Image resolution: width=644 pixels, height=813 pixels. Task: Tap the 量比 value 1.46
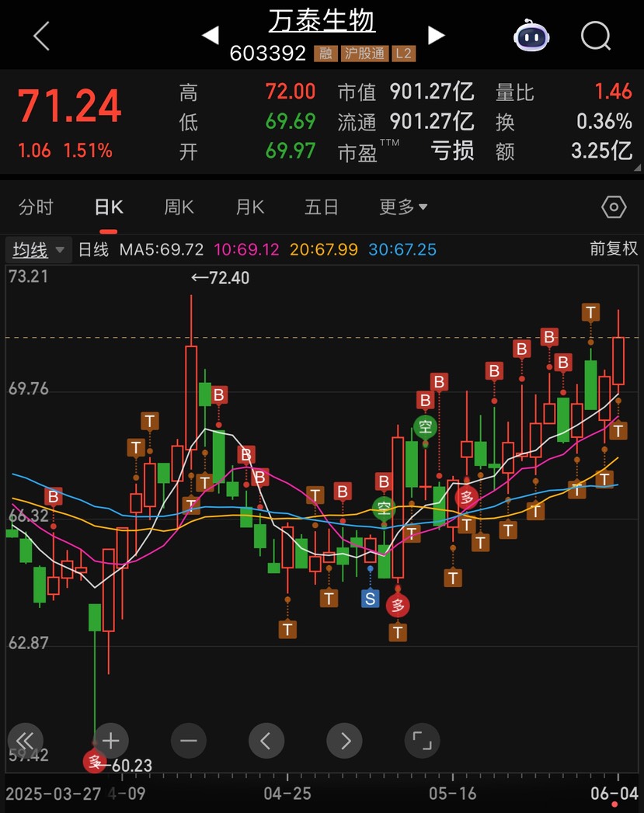614,92
